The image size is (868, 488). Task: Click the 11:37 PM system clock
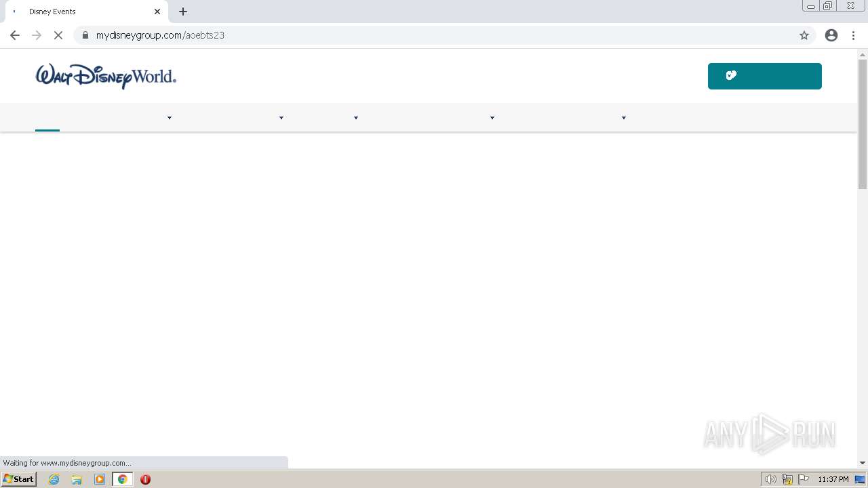pos(833,479)
